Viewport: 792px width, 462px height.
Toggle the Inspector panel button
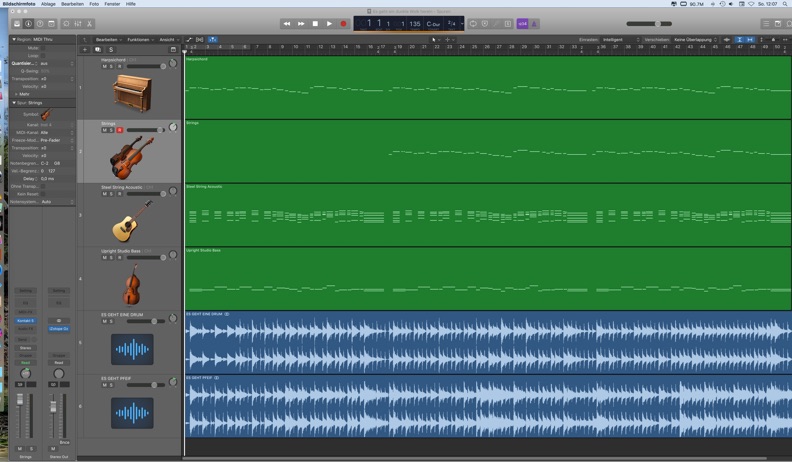pos(28,24)
